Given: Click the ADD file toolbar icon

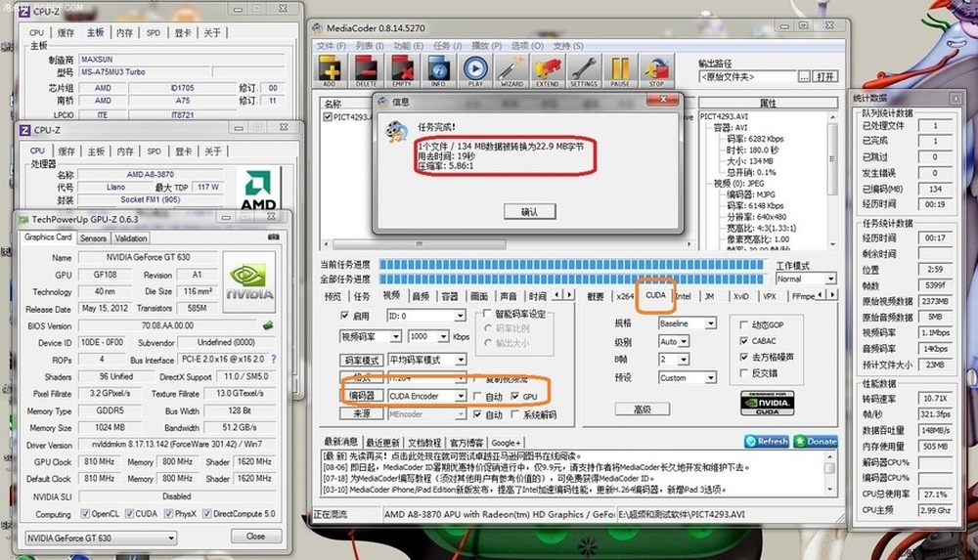Looking at the screenshot, I should (x=330, y=69).
